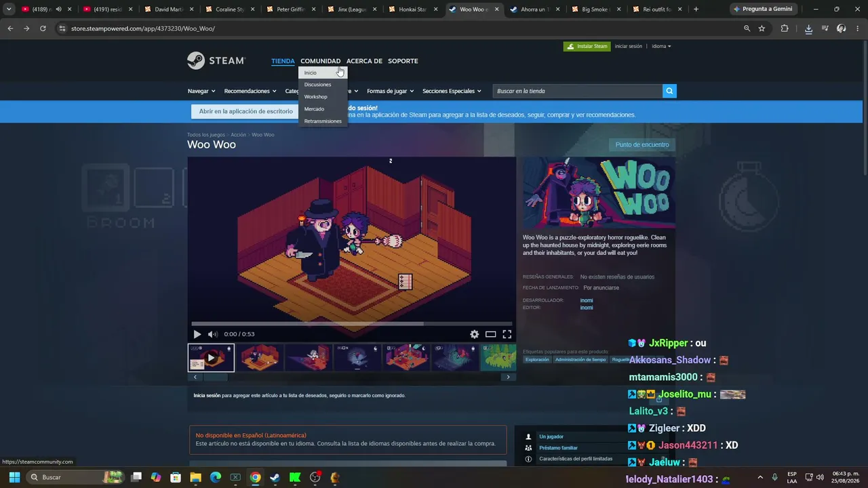
Task: Enter fullscreen on the trailer video
Action: (x=507, y=334)
